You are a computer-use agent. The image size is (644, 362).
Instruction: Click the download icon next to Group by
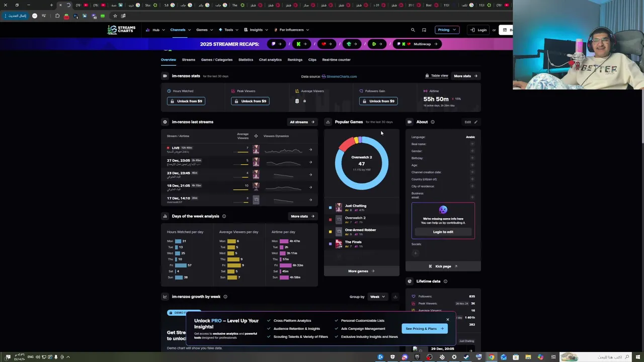click(395, 297)
